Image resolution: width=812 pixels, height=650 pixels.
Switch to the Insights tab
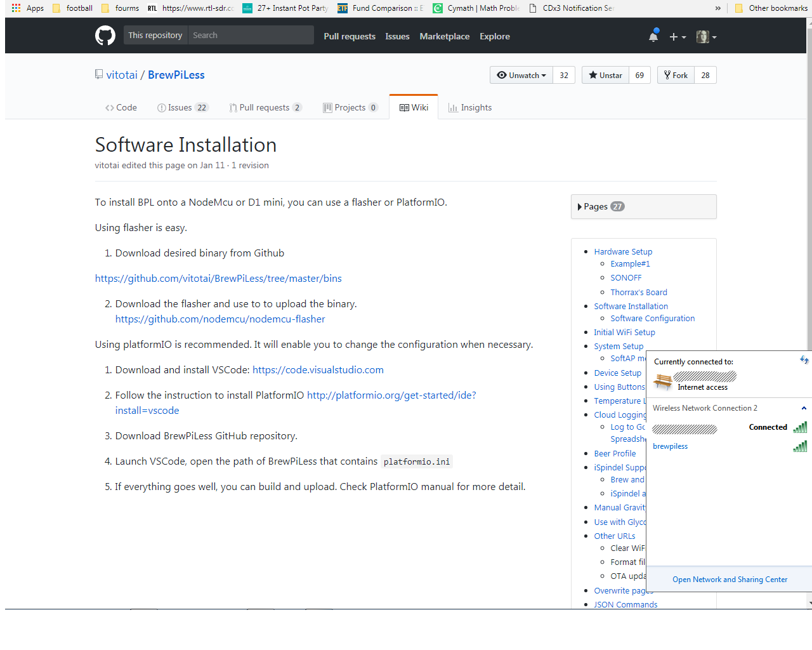[x=470, y=107]
